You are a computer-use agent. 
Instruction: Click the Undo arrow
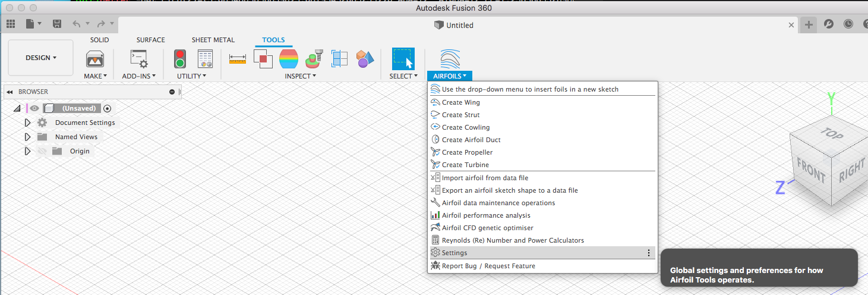point(76,24)
